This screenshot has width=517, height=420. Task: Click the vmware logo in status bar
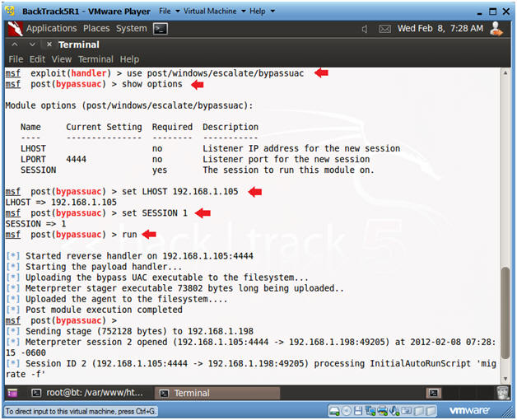pos(469,410)
